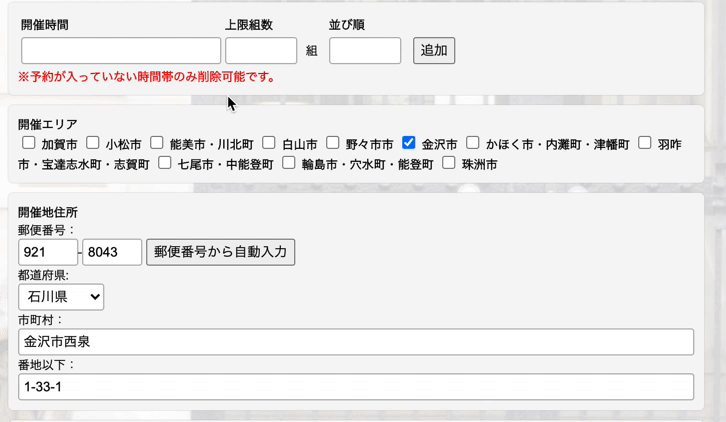Screen dimensions: 726x422
Task: Focus the 上限組数 input box
Action: 260,51
